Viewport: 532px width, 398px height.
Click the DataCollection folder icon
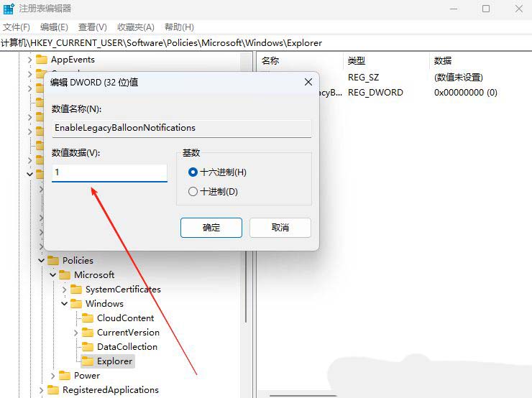tap(88, 347)
